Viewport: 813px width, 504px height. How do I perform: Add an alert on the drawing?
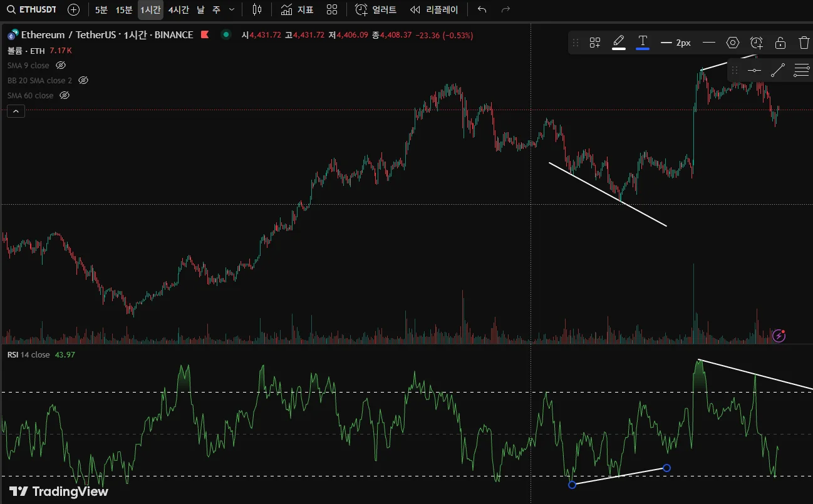(757, 43)
